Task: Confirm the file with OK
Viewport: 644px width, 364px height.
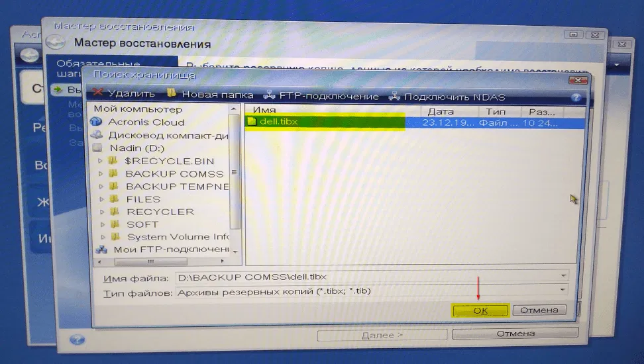Action: click(480, 310)
